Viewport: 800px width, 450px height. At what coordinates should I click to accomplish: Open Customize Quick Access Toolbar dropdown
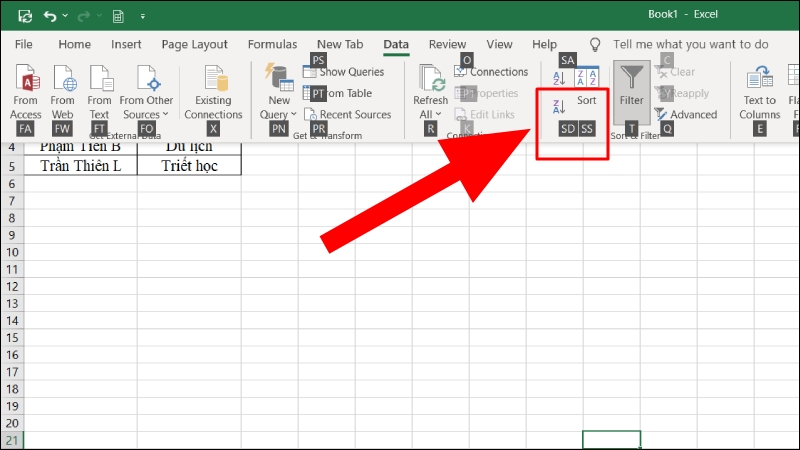point(143,16)
